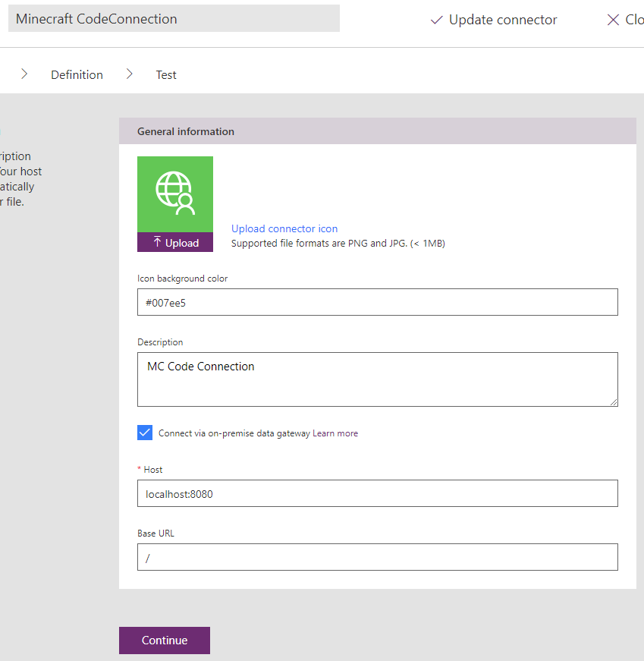The height and width of the screenshot is (661, 644).
Task: Switch to the Test step tab
Action: point(166,74)
